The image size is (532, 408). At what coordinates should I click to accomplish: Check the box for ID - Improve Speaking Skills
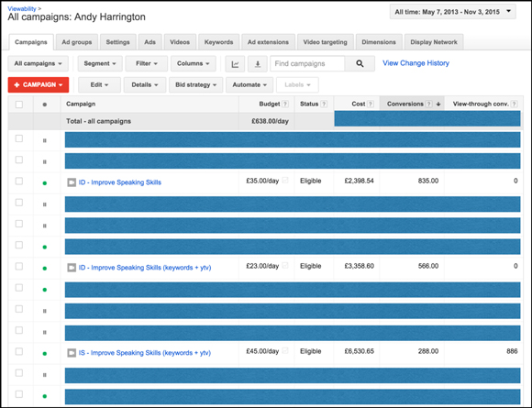[19, 182]
